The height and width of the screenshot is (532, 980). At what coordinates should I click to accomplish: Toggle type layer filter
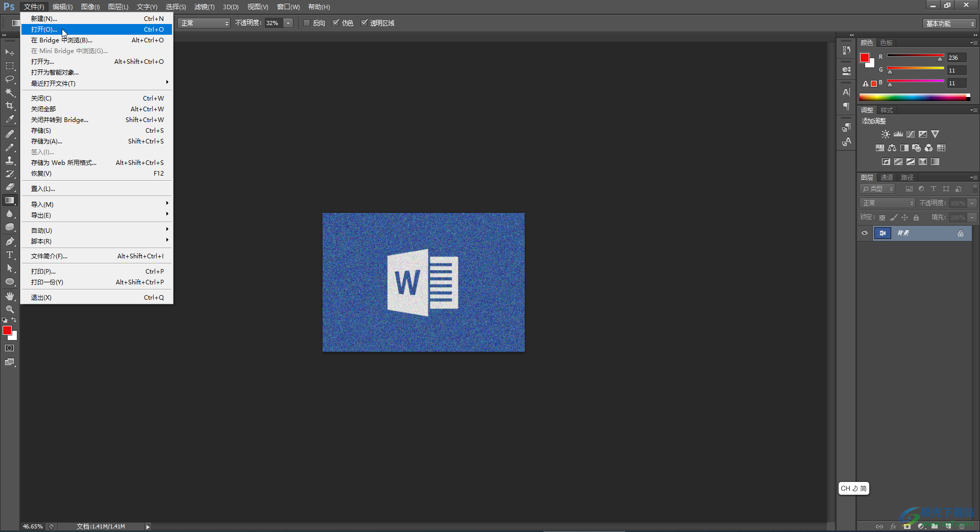pyautogui.click(x=934, y=189)
